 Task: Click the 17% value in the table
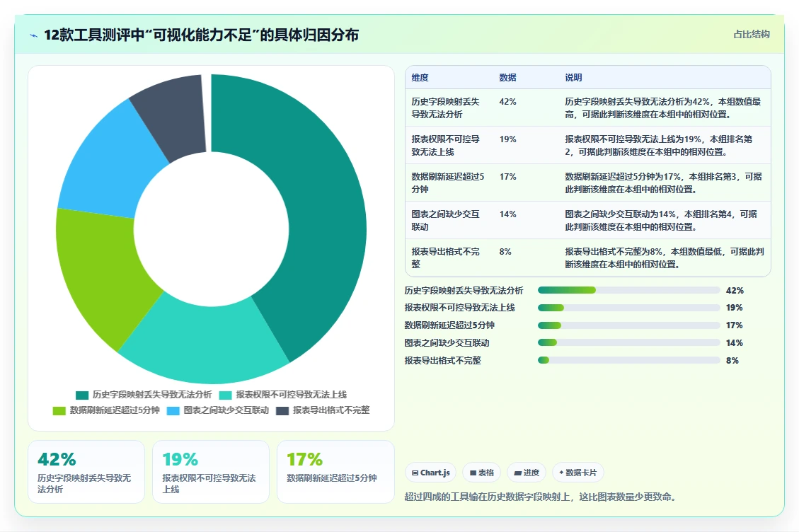pyautogui.click(x=507, y=177)
